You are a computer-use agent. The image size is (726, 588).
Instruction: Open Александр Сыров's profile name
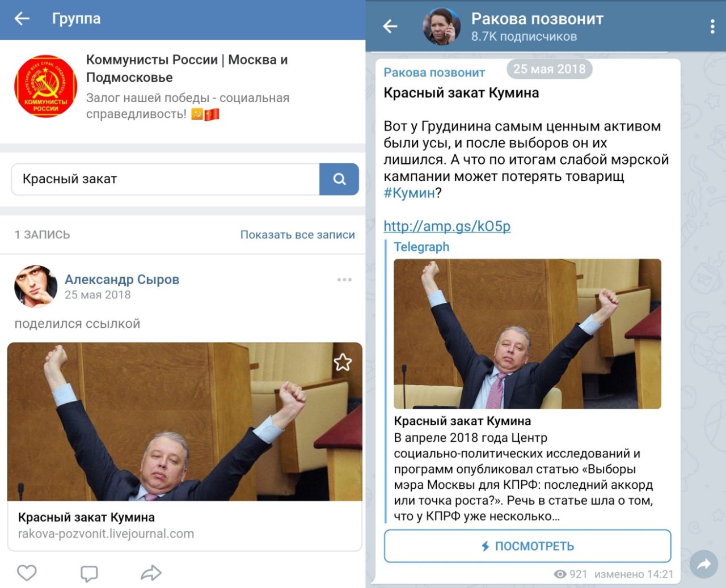click(122, 279)
